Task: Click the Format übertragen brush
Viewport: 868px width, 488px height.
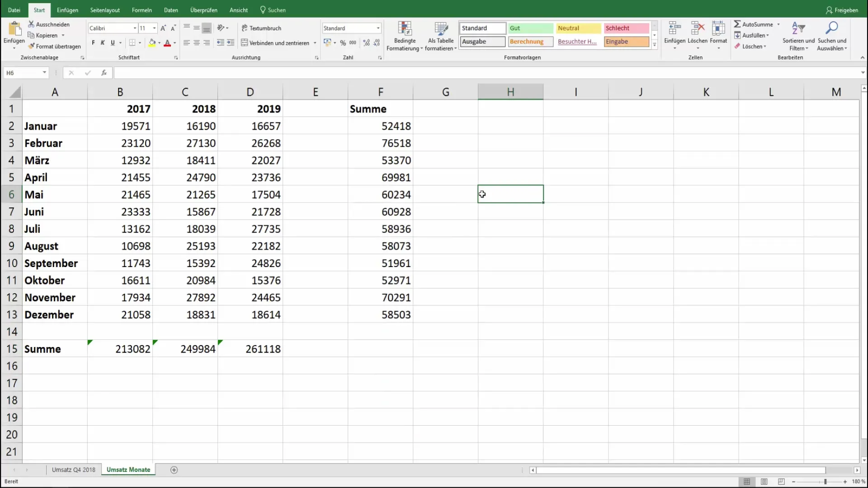Action: coord(54,46)
